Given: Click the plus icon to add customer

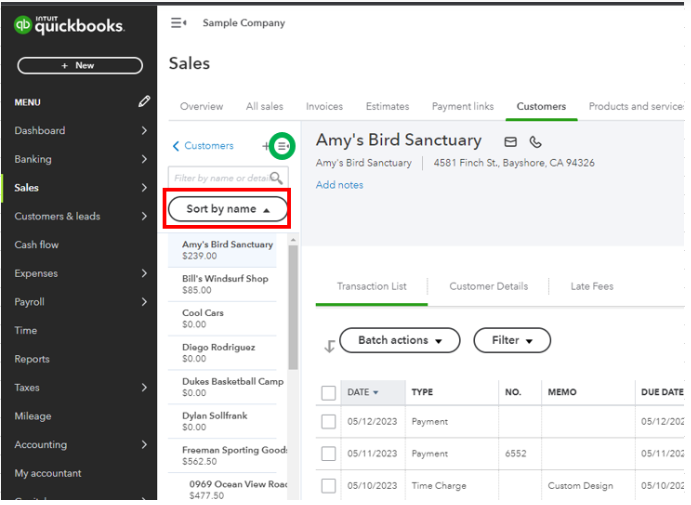Looking at the screenshot, I should tap(266, 146).
